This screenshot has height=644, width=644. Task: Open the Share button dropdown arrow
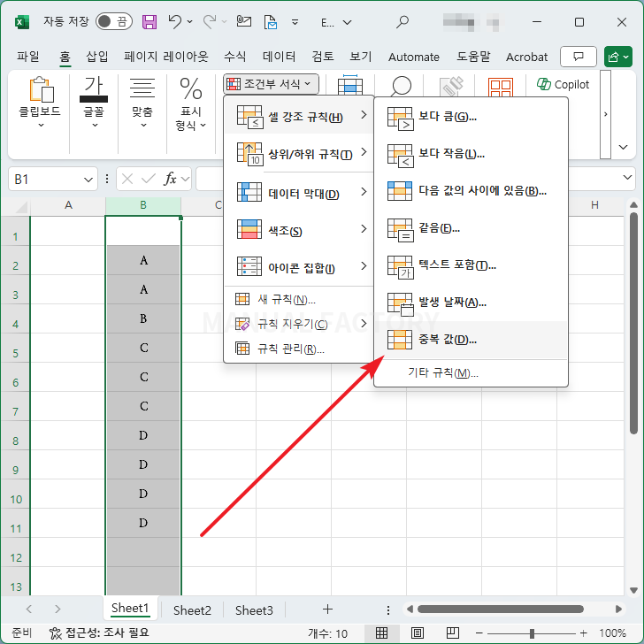point(626,57)
